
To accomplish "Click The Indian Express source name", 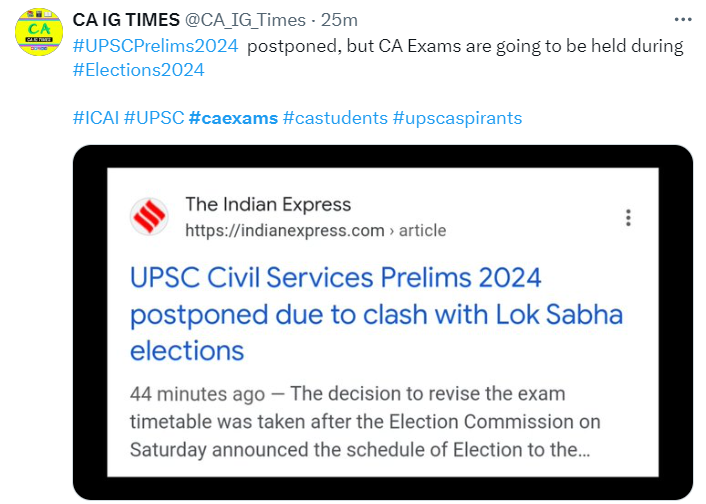I will pyautogui.click(x=268, y=205).
